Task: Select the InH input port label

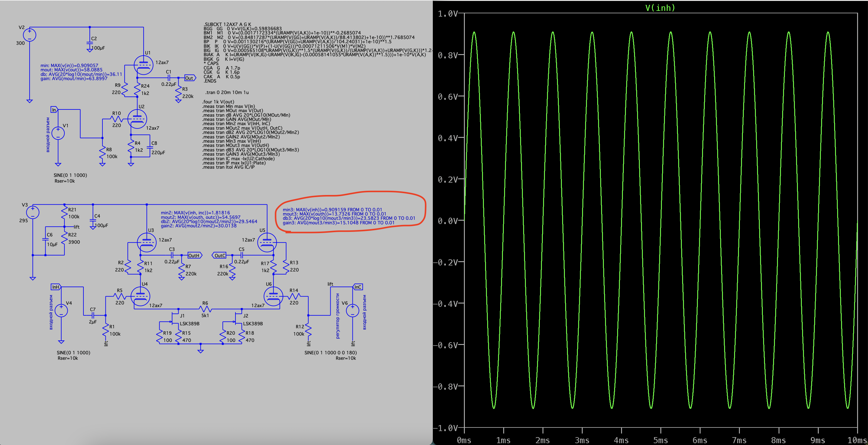Action: coord(56,287)
